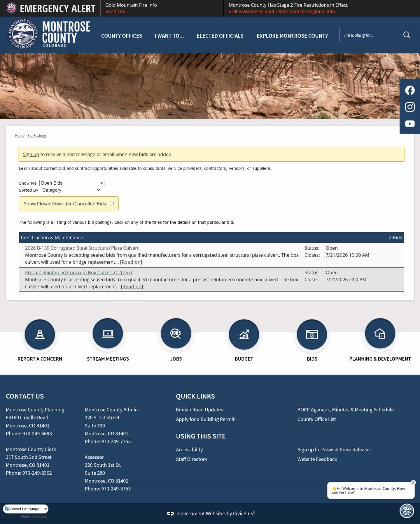The height and width of the screenshot is (524, 420).
Task: Click the Home breadcrumb link
Action: [x=20, y=135]
